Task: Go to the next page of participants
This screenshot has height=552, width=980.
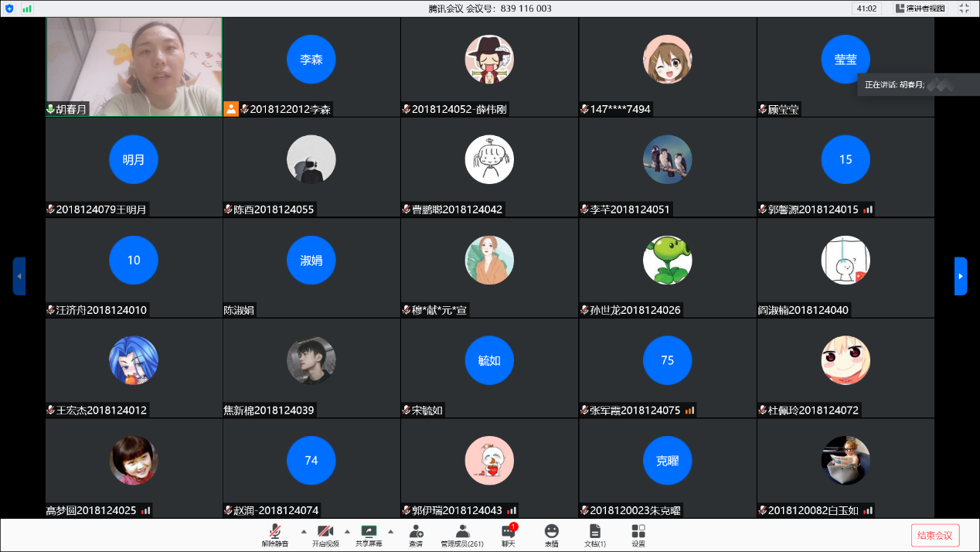Action: coord(961,276)
